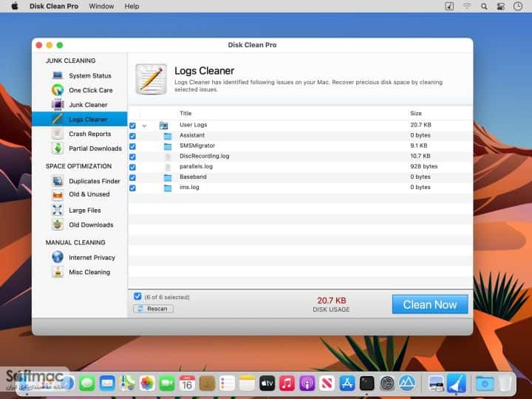532x399 pixels.
Task: Open Spotlight search in menu bar
Action: 484,6
